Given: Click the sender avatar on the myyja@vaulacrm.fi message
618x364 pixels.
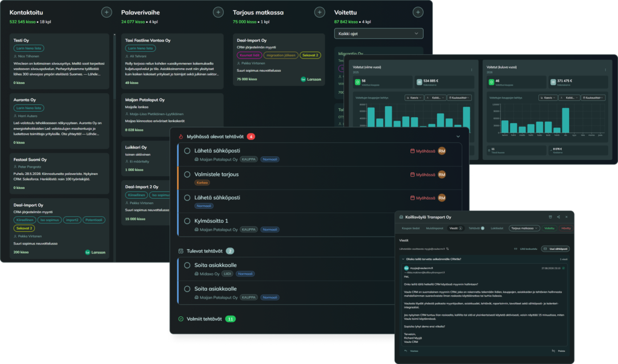Looking at the screenshot, I should (x=406, y=268).
